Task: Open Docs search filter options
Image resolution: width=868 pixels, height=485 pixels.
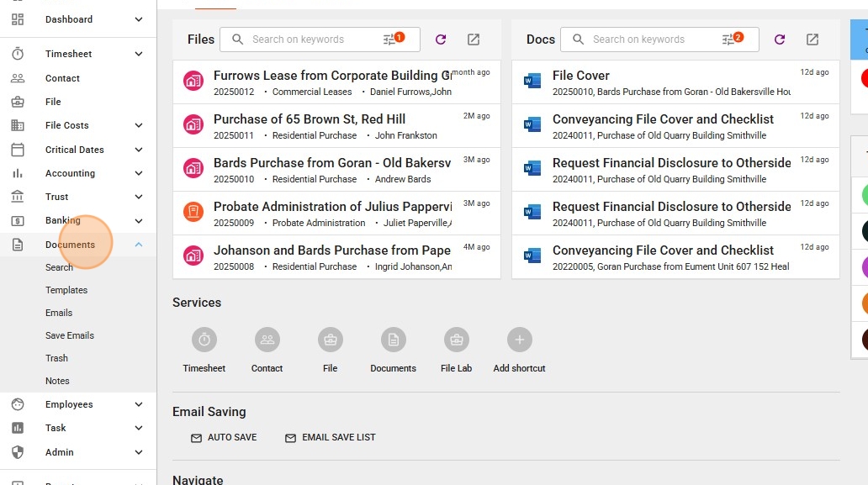Action: tap(732, 40)
